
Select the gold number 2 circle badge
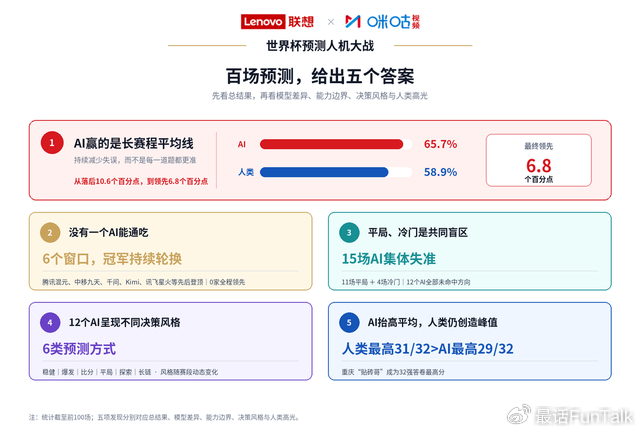pyautogui.click(x=50, y=233)
